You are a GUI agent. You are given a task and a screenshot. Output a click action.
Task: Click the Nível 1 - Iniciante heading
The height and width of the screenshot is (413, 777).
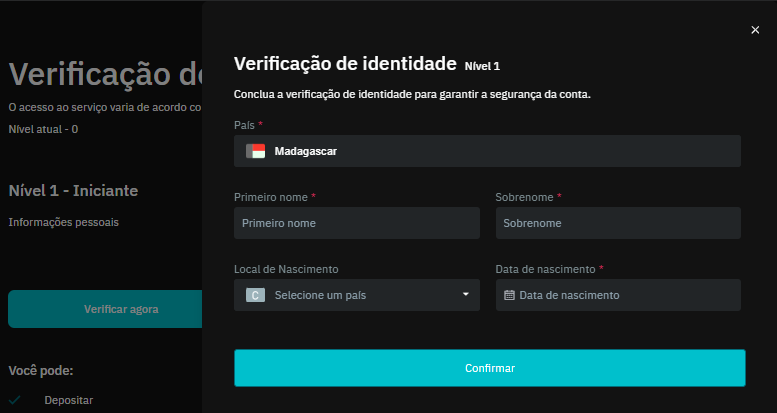[73, 190]
